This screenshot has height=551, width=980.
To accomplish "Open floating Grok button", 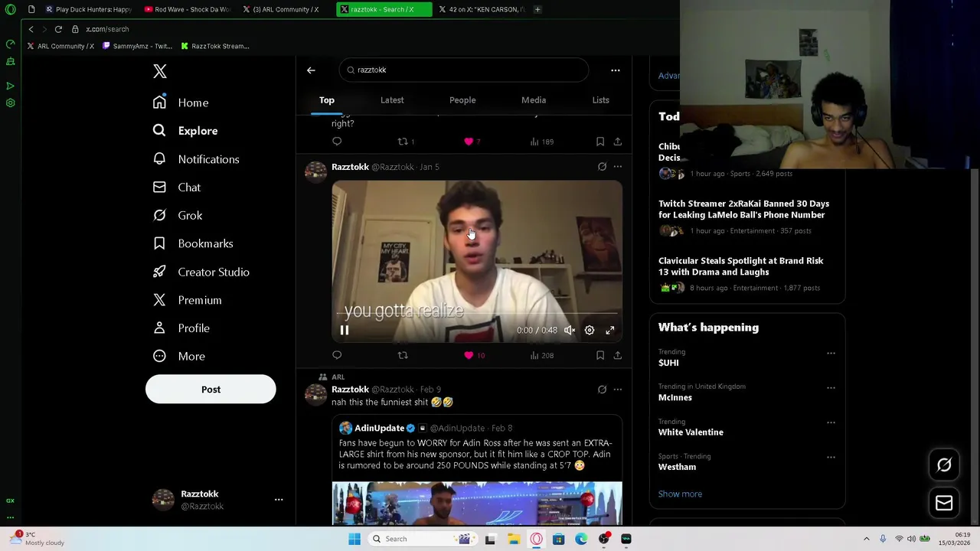I will [944, 465].
